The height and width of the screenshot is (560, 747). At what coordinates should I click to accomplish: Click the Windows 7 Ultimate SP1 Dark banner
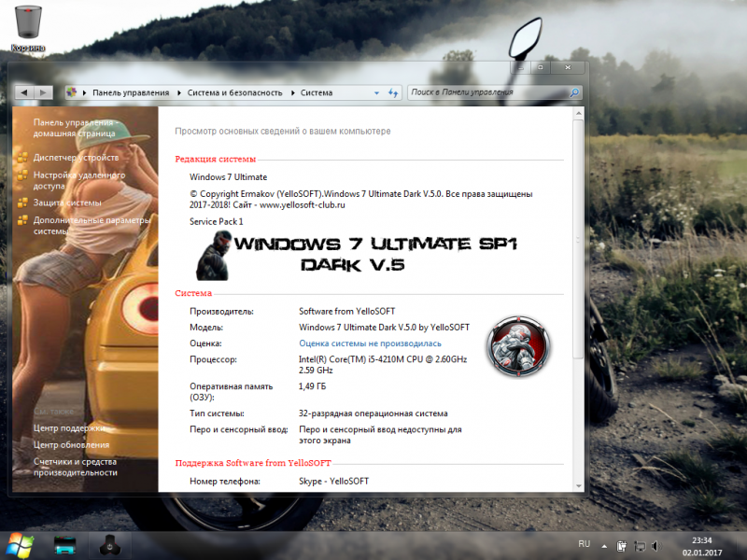tap(357, 255)
